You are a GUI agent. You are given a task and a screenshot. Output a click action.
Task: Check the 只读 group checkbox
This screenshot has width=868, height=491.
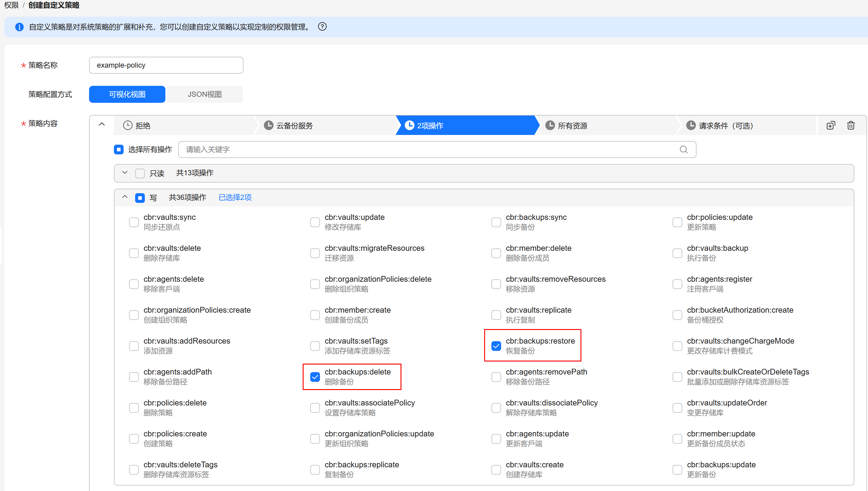(140, 173)
